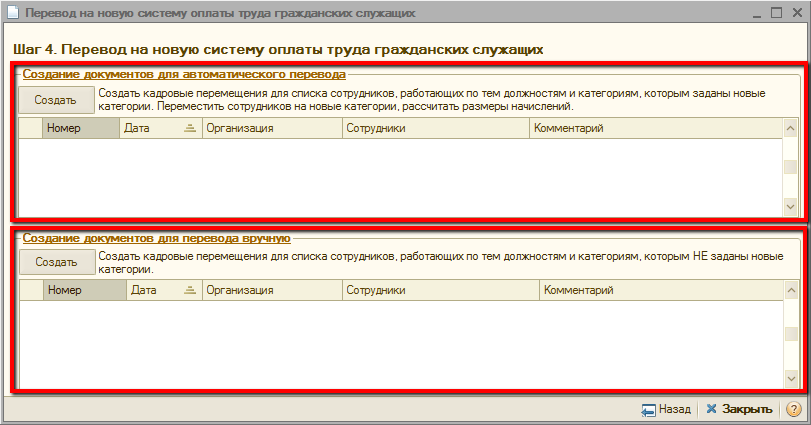Click Сотрудники header in lower table

coord(438,290)
